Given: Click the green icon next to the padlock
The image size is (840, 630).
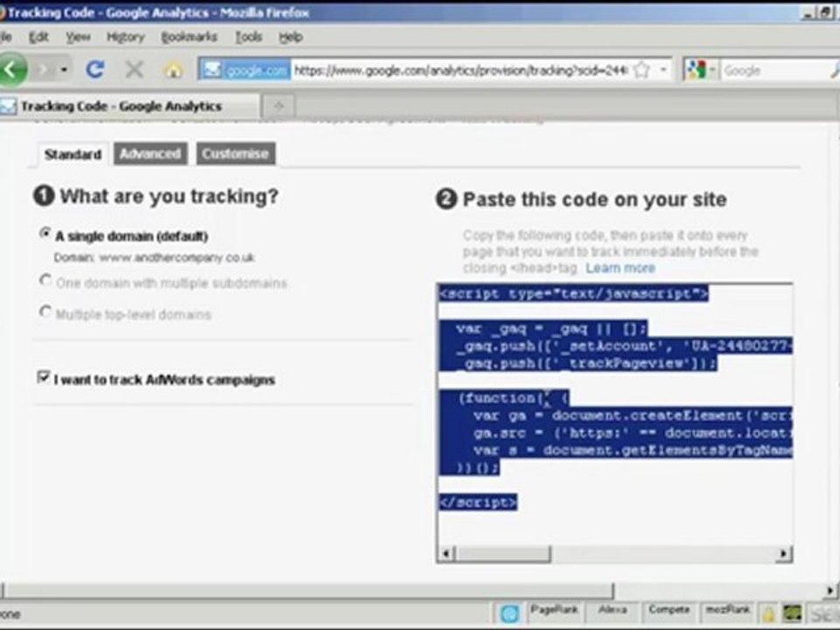Looking at the screenshot, I should click(793, 614).
